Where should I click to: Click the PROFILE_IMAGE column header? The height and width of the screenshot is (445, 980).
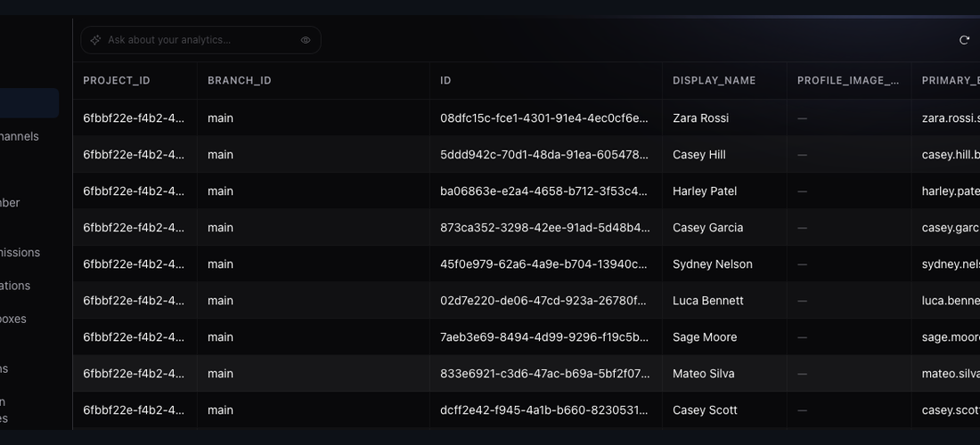point(848,80)
